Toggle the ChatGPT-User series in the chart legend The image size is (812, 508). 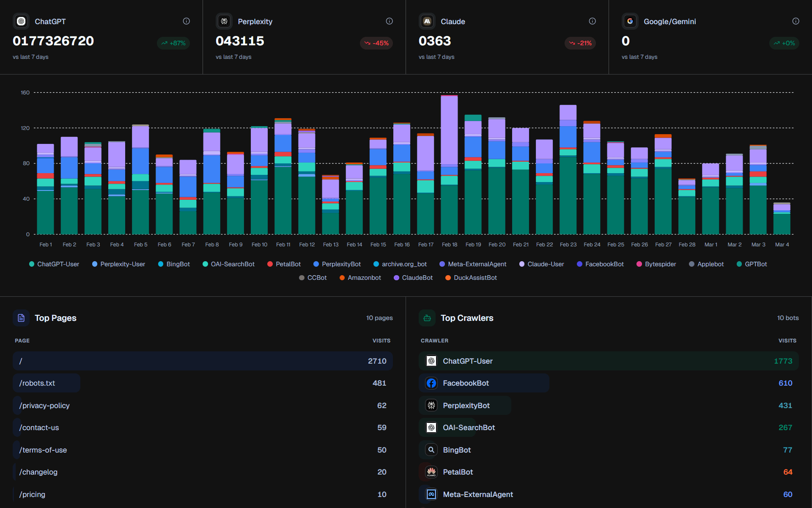click(x=54, y=264)
